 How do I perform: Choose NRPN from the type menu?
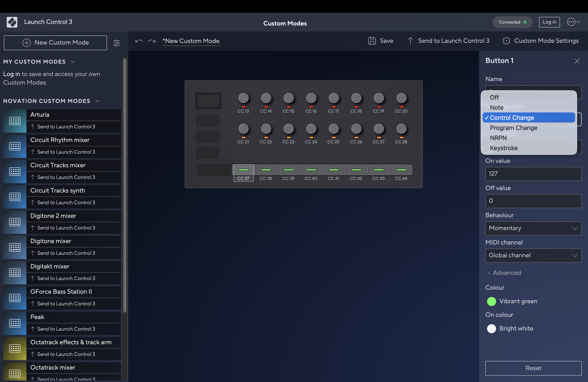coord(528,138)
